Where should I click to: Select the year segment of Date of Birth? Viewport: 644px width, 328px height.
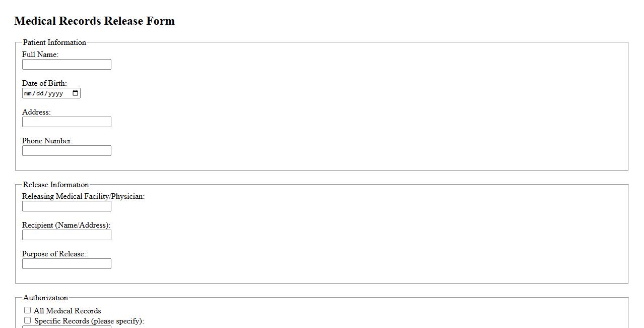[55, 93]
